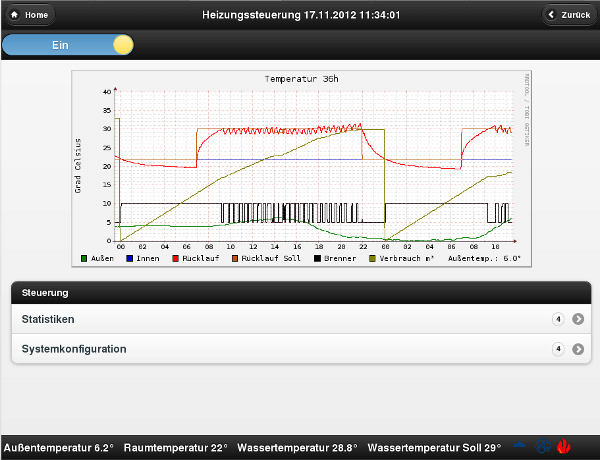The height and width of the screenshot is (460, 600).
Task: Click the olive Verbrauch legend swatch
Action: [x=372, y=259]
